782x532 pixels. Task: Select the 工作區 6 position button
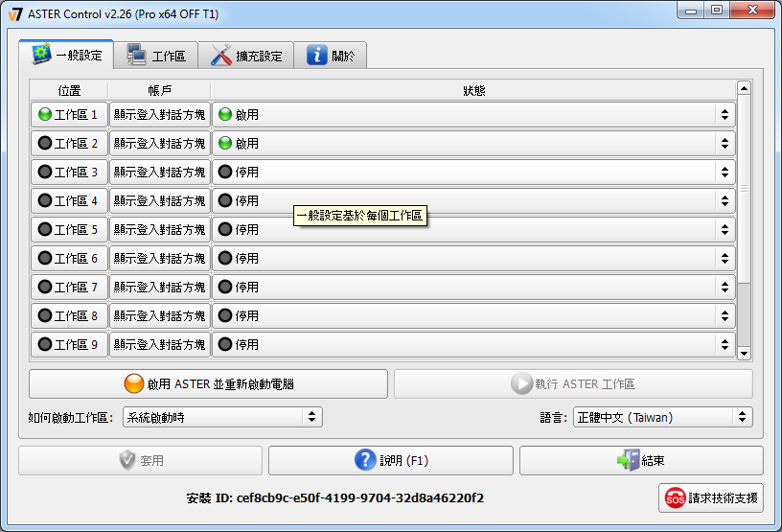tap(69, 259)
